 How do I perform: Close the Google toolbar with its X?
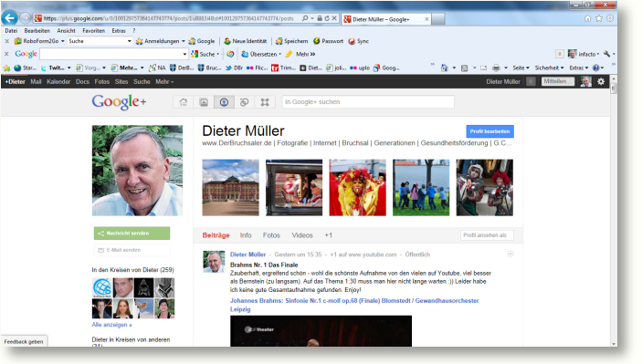coord(6,54)
